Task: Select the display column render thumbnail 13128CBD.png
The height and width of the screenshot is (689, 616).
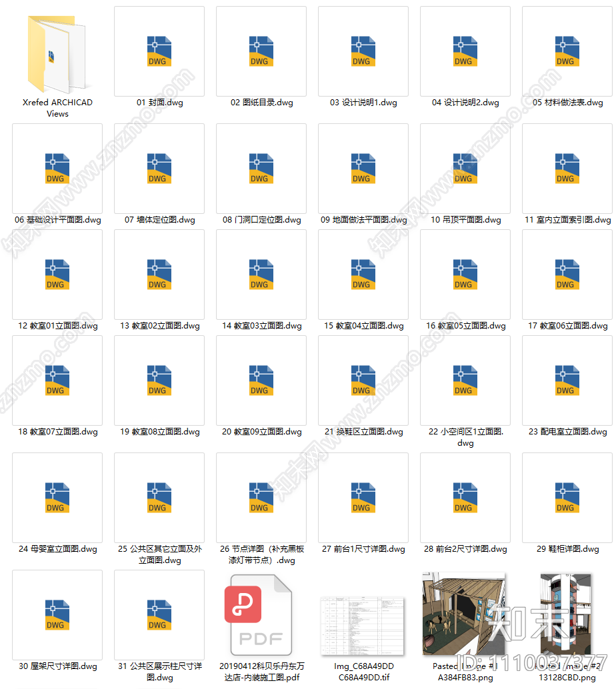Action: pos(565,614)
